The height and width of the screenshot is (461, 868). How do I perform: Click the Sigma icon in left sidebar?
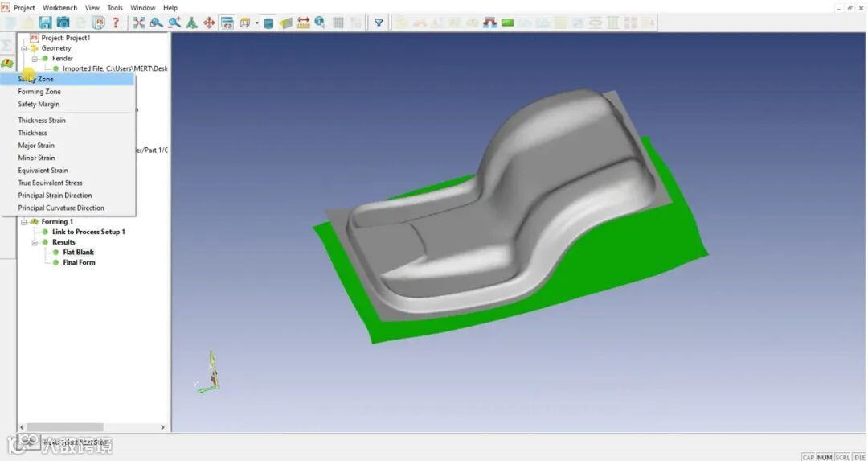coord(6,45)
